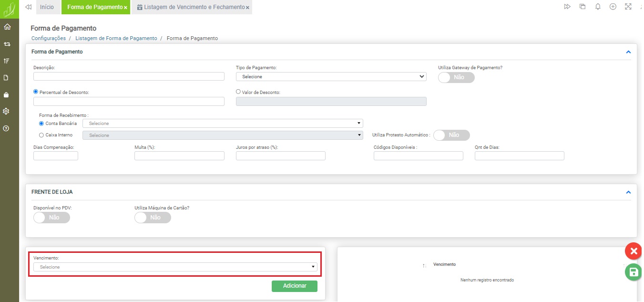Open the Tipo de Pagamento dropdown
644x302 pixels.
click(x=331, y=76)
